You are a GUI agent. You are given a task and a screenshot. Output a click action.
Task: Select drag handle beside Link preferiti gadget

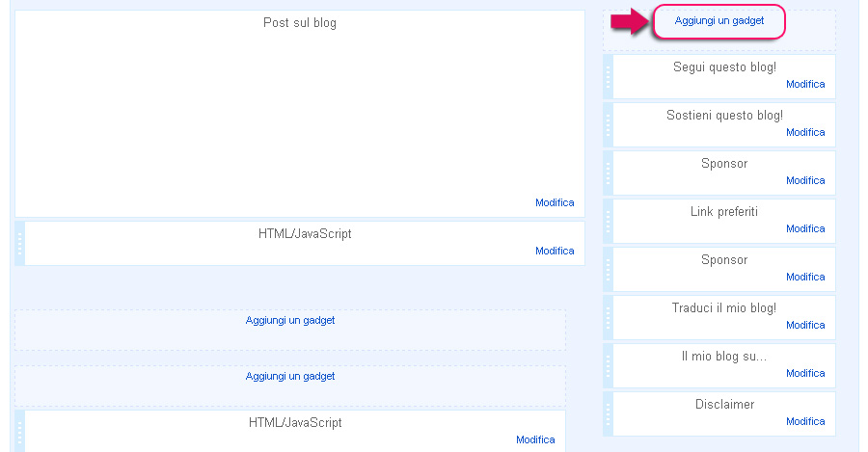pyautogui.click(x=608, y=221)
